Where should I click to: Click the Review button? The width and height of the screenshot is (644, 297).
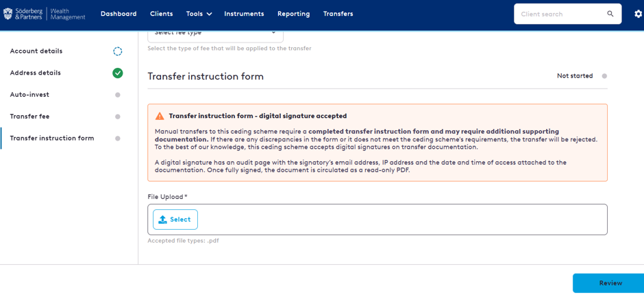[x=610, y=283]
